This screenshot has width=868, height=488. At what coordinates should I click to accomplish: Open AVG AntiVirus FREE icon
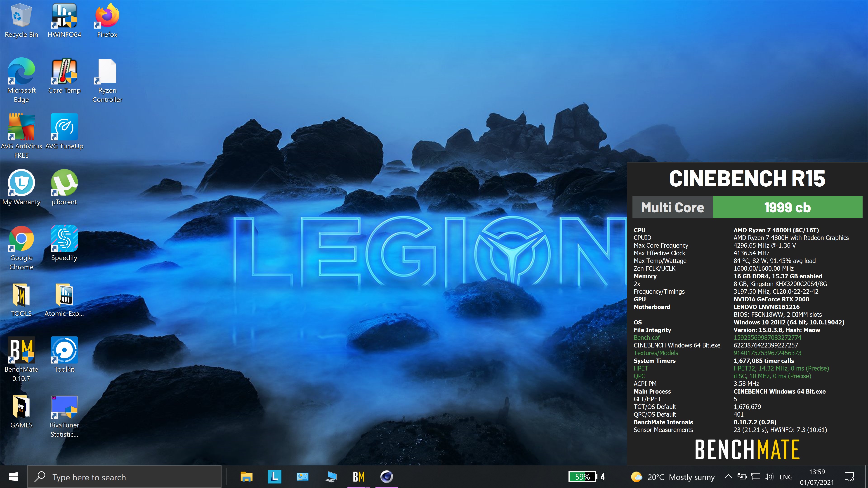pos(21,136)
